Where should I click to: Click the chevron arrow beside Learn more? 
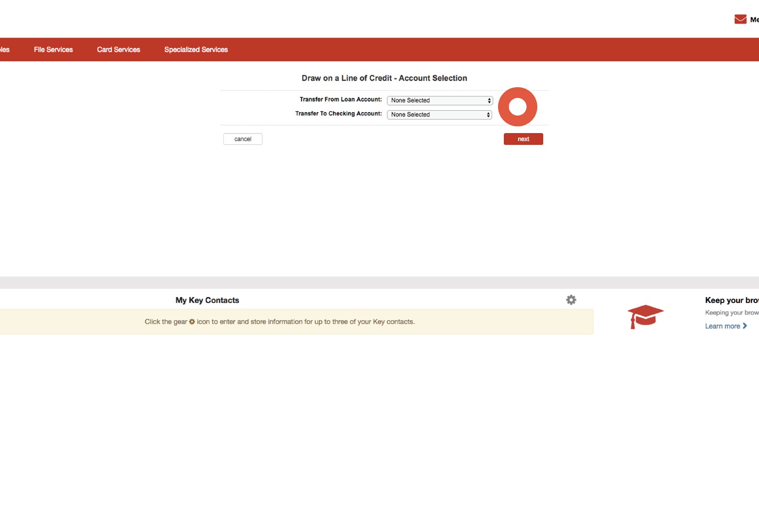[745, 325]
